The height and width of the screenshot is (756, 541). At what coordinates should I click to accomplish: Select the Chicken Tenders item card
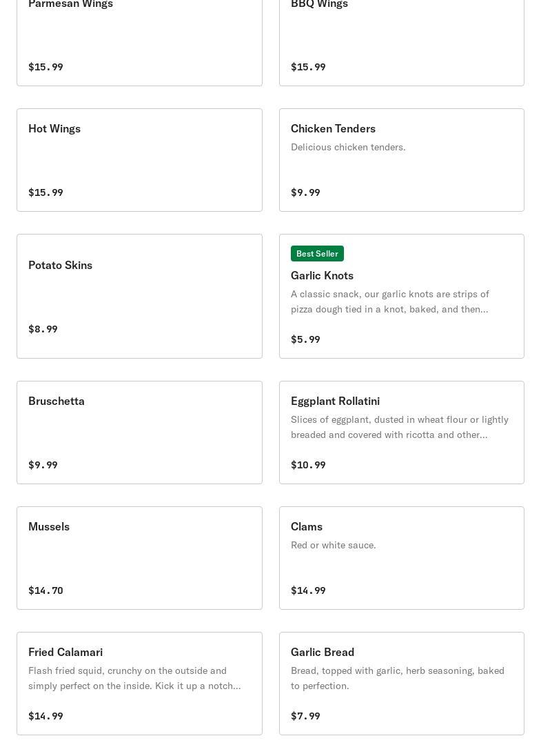coord(401,160)
